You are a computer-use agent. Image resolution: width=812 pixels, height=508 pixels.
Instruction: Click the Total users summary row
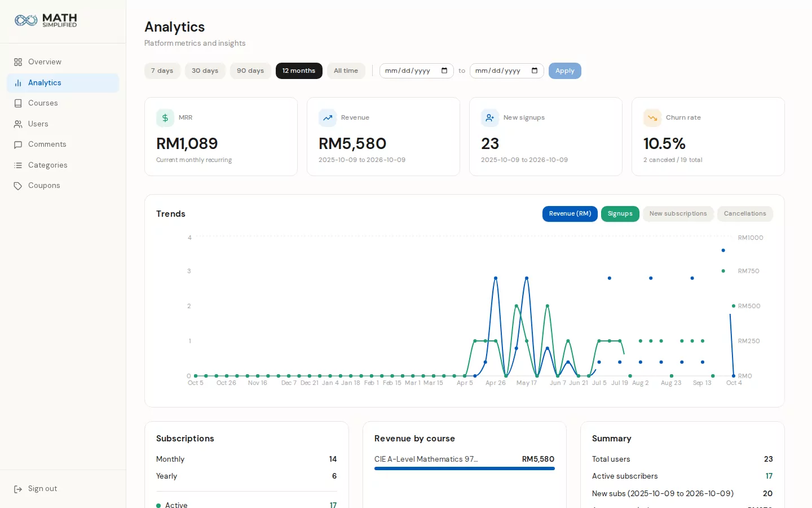(x=682, y=459)
